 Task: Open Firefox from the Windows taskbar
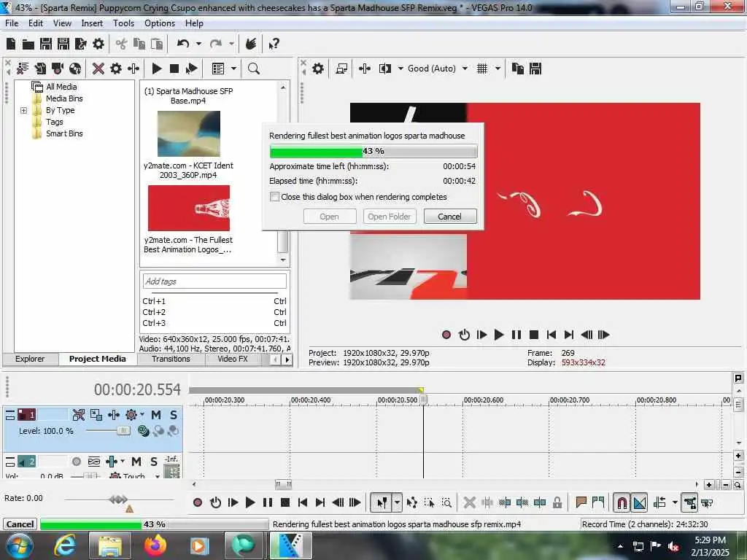coord(155,545)
